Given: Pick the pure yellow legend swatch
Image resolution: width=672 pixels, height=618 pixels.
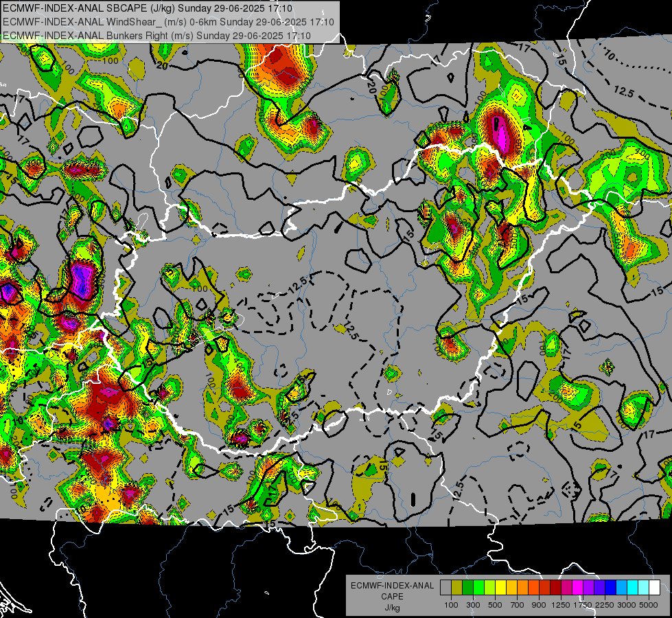Looking at the screenshot, I should pos(500,587).
